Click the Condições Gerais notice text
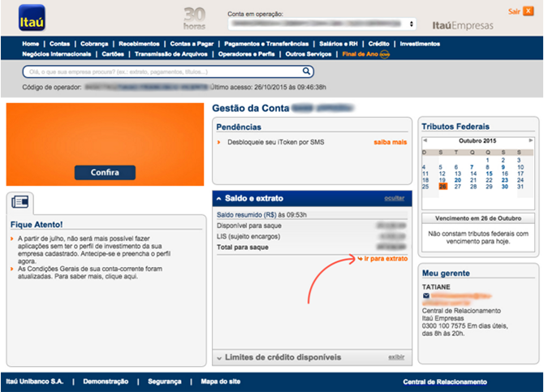Image resolution: width=544 pixels, height=392 pixels. [90, 273]
